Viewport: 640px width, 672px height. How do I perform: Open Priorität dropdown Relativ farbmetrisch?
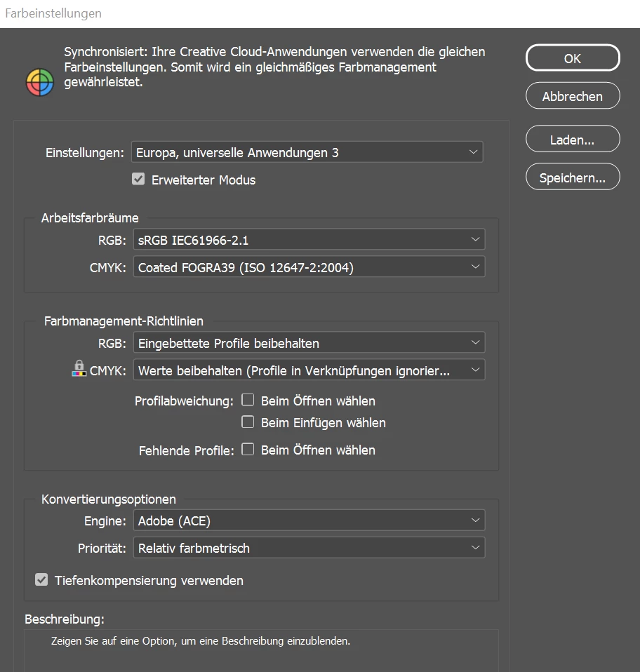coord(309,548)
